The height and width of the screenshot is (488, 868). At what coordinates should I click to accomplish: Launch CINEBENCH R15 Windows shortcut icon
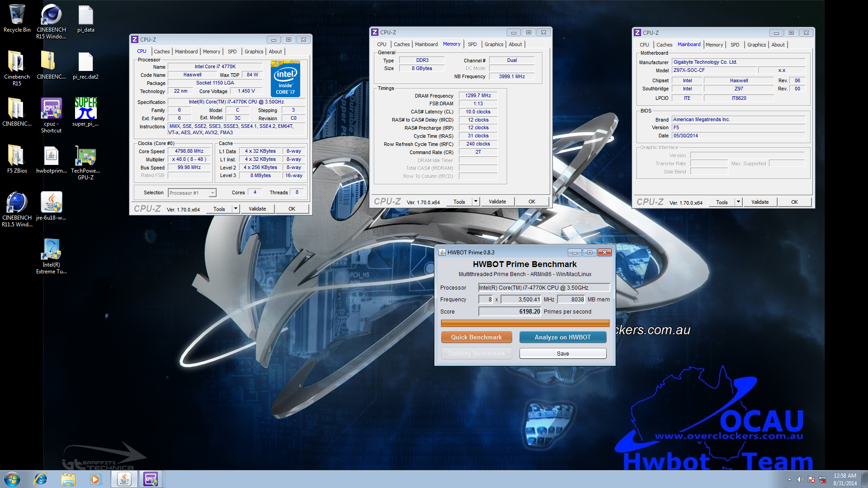tap(51, 22)
